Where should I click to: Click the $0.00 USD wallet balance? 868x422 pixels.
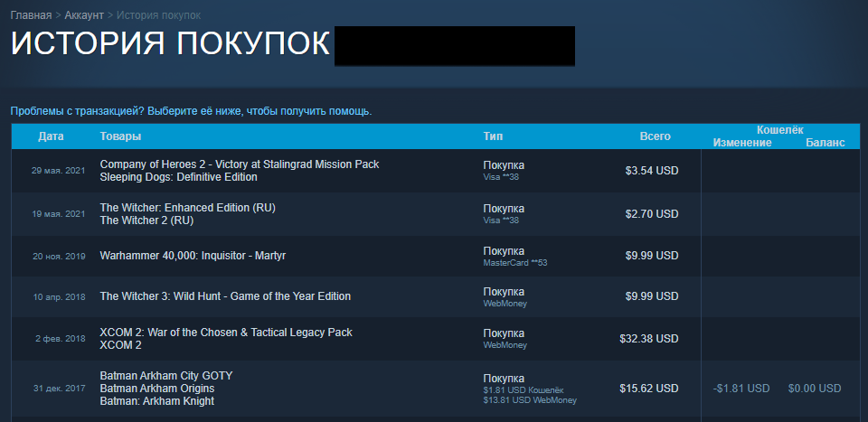click(815, 389)
